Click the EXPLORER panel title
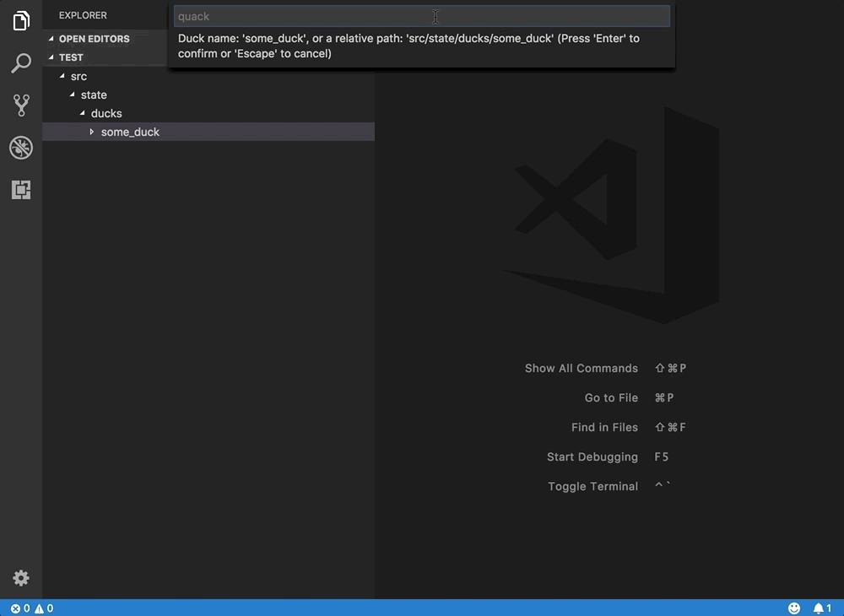 pos(83,15)
